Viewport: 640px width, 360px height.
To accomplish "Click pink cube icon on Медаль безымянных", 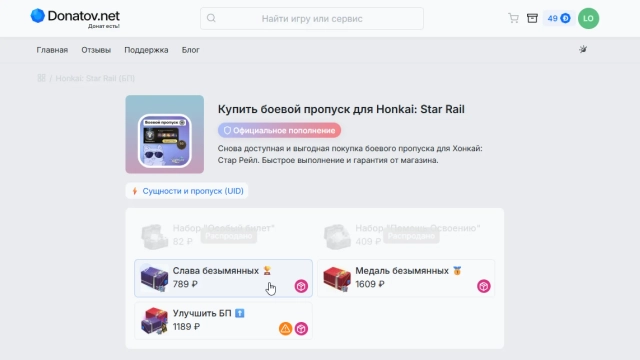I will click(484, 286).
